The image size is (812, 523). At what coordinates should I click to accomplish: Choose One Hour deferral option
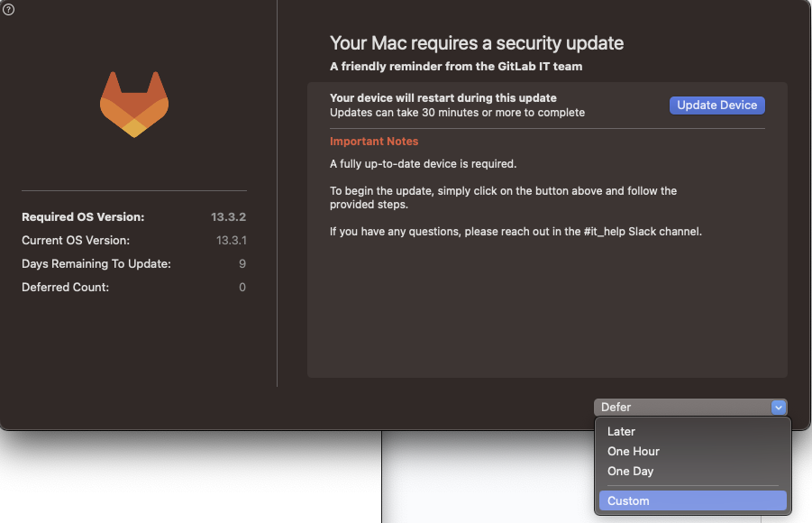coord(634,452)
